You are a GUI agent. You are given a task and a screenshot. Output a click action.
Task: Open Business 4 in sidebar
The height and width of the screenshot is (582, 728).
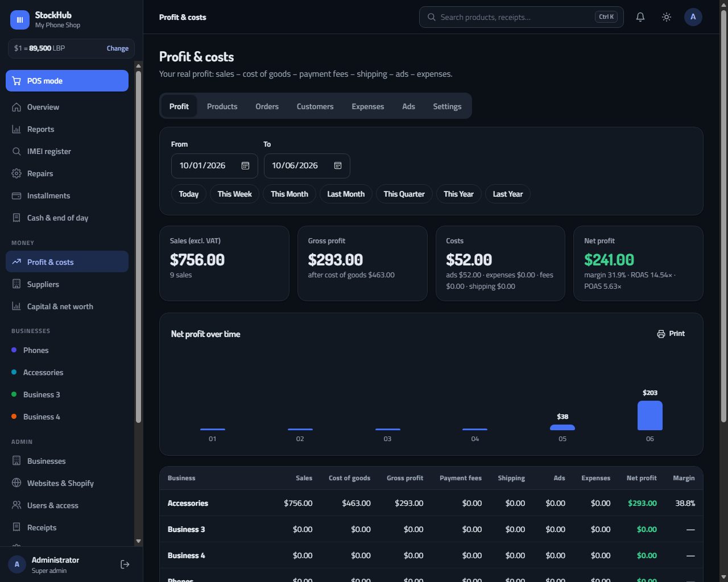tap(67, 417)
